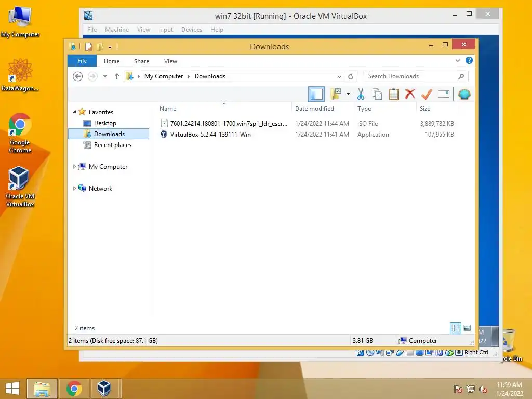The image size is (532, 399).
Task: Open View menu in VirtualBox menu bar
Action: point(143,30)
